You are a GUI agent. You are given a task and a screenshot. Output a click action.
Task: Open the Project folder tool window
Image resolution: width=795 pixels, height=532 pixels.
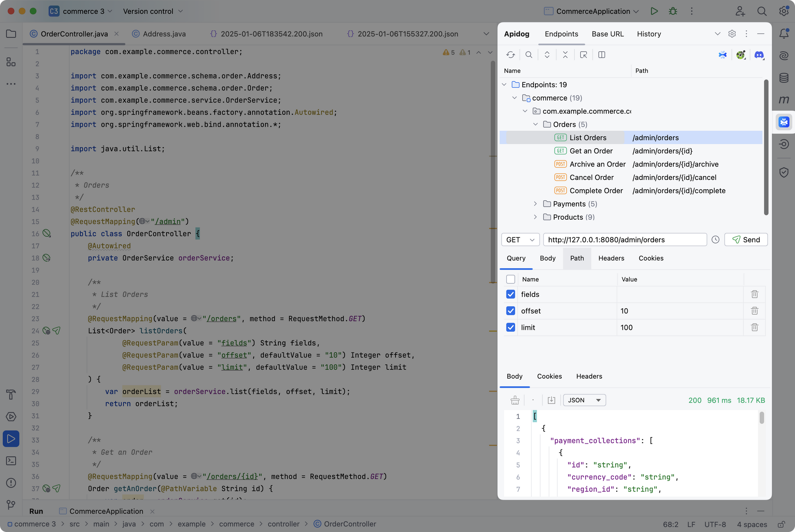tap(11, 34)
